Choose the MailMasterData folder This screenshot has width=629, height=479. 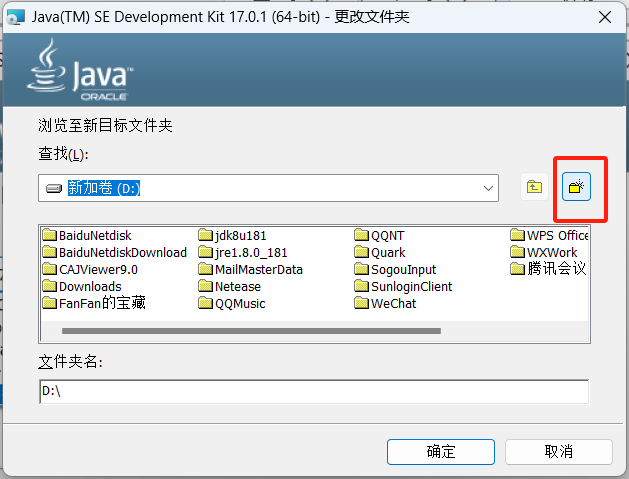pyautogui.click(x=251, y=270)
